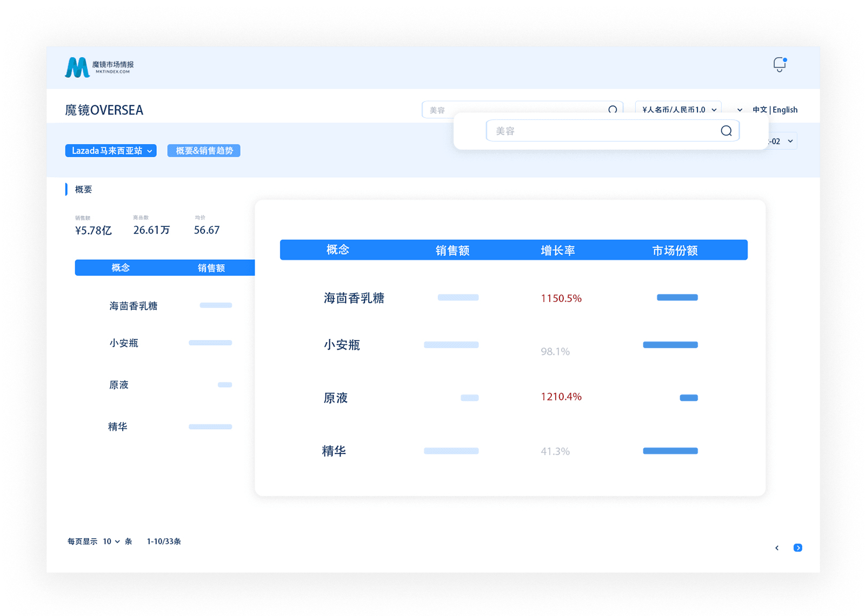Viewport: 865px width, 616px height.
Task: Go to next page arrow
Action: (x=797, y=548)
